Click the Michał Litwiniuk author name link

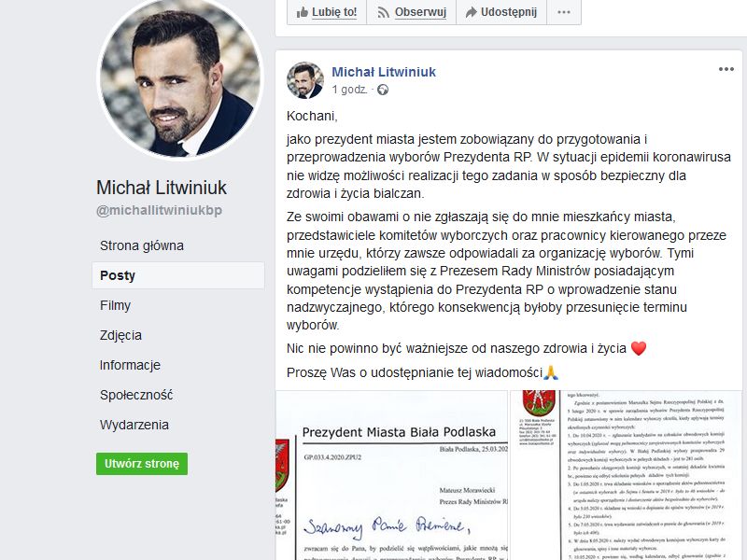coord(384,72)
